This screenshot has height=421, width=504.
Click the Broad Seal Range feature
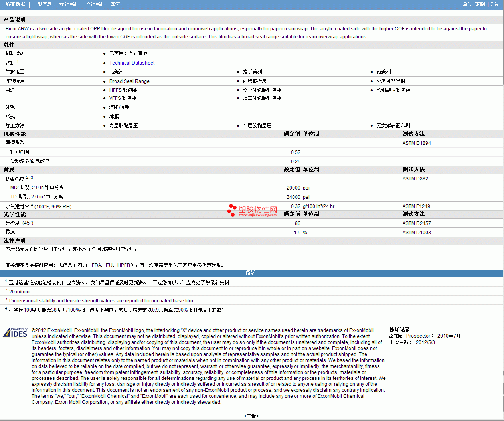coord(129,81)
